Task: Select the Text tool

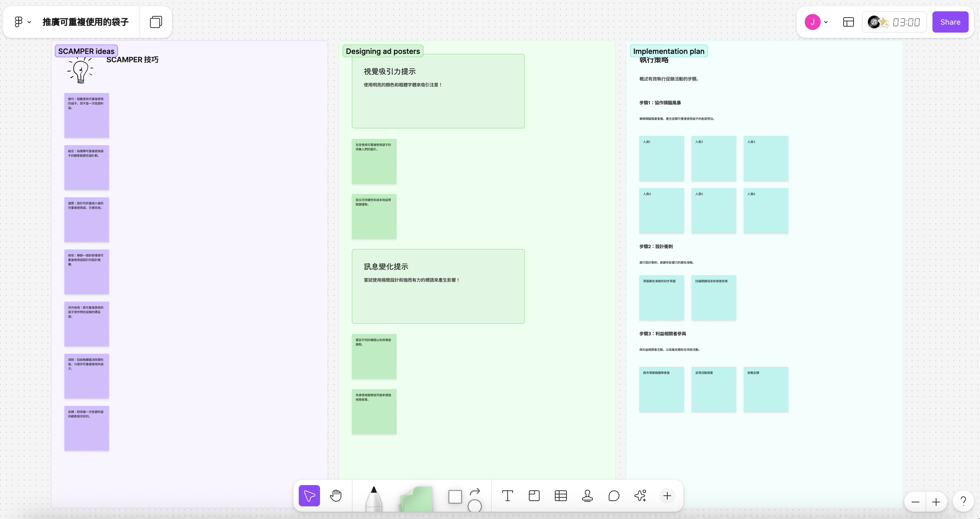Action: 507,495
